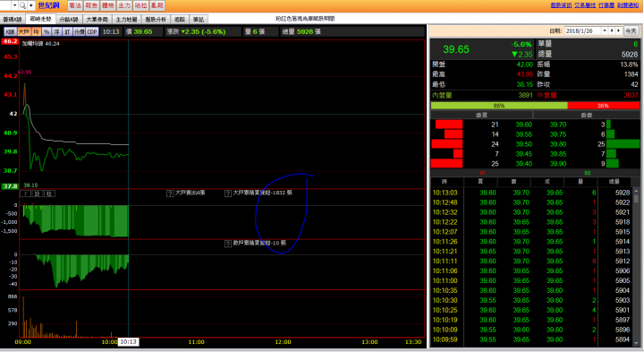644x352 pixels.
Task: Click the ? icon beside 大戶累積買賣超
Action: point(228,193)
